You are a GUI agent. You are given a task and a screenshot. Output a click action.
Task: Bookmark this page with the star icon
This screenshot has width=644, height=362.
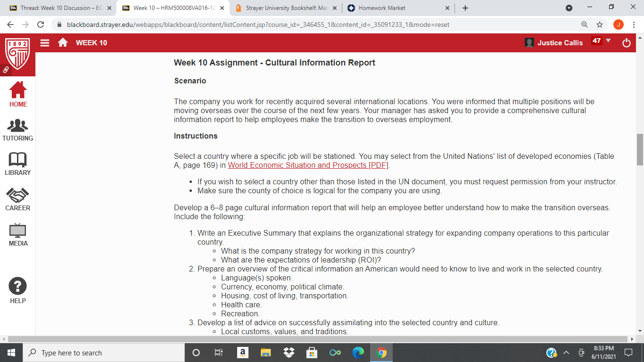pyautogui.click(x=600, y=25)
